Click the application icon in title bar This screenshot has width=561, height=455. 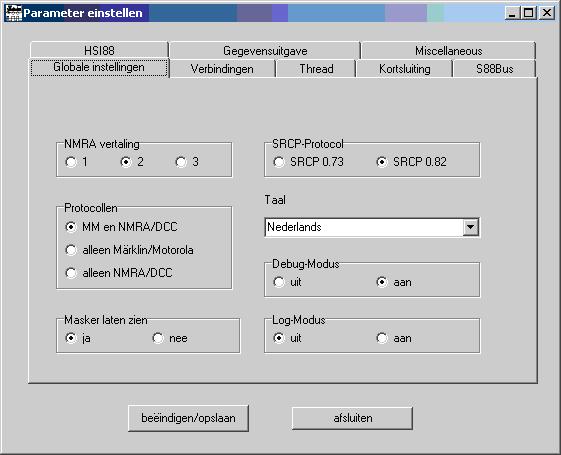click(14, 13)
